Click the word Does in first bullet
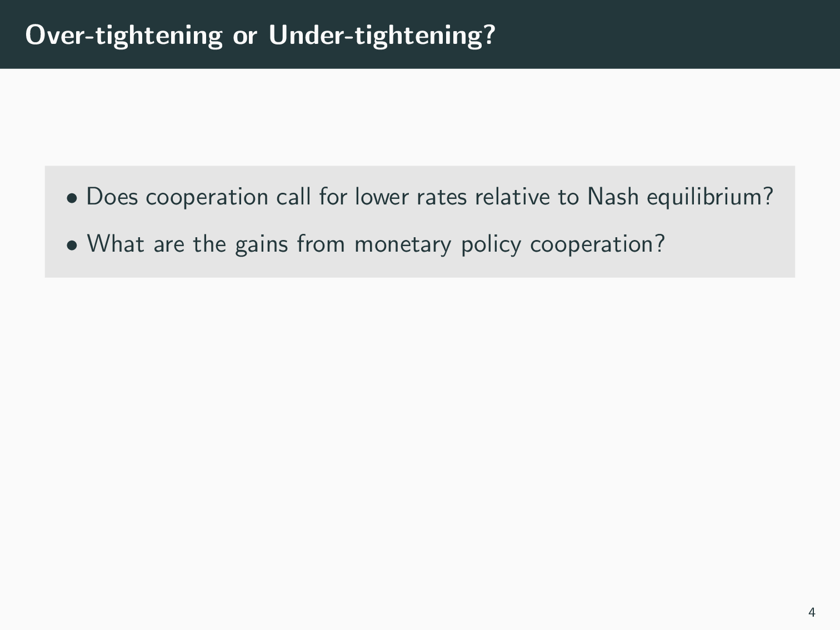Viewport: 840px width, 630px height. (112, 197)
